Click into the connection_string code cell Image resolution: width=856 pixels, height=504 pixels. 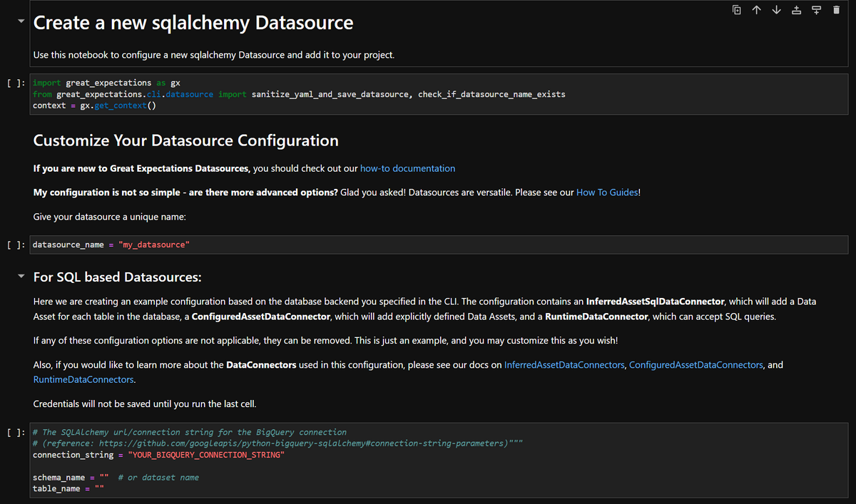click(439, 460)
